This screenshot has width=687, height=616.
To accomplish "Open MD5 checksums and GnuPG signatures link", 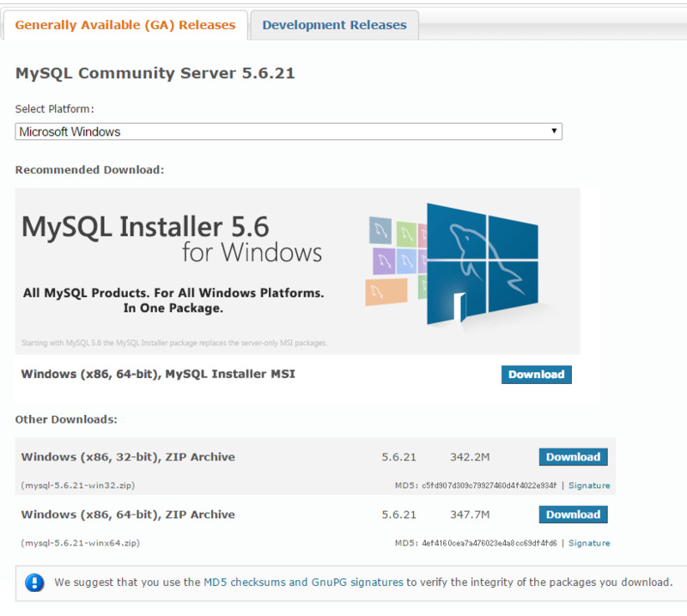I will pyautogui.click(x=303, y=582).
